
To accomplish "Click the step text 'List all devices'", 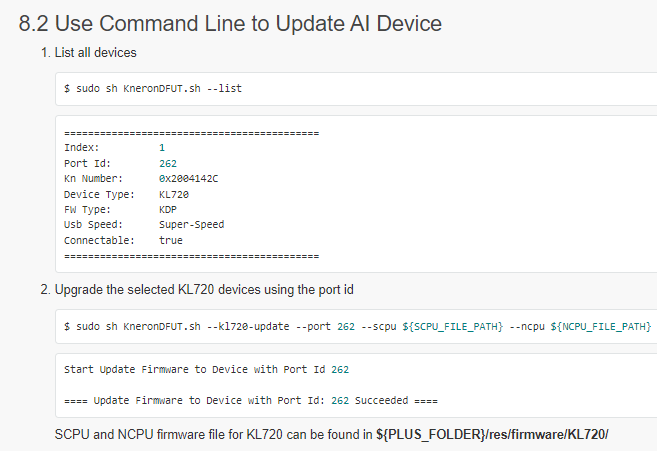I will [96, 52].
